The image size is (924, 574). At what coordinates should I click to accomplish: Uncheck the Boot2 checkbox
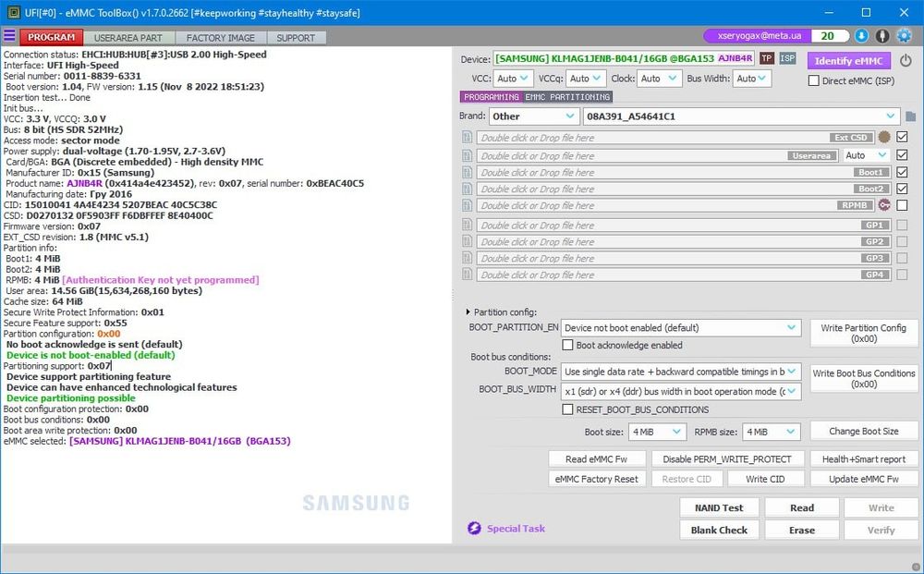902,189
